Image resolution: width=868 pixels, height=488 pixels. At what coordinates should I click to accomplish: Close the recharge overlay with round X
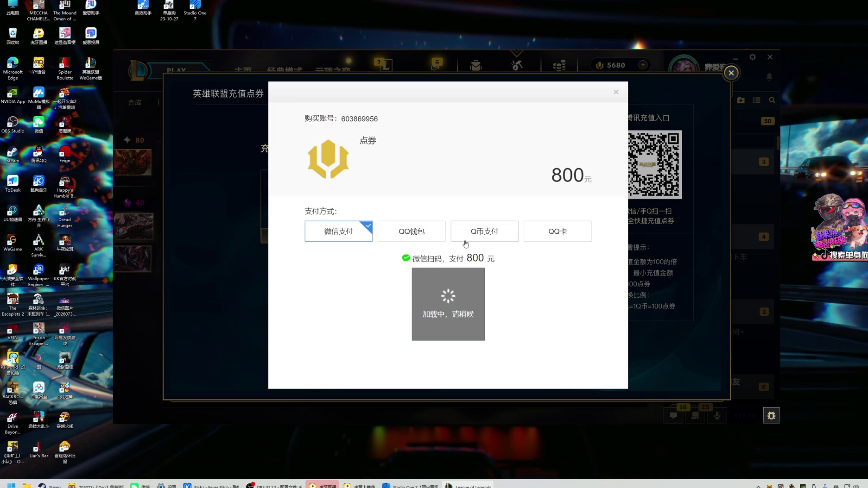pos(731,73)
